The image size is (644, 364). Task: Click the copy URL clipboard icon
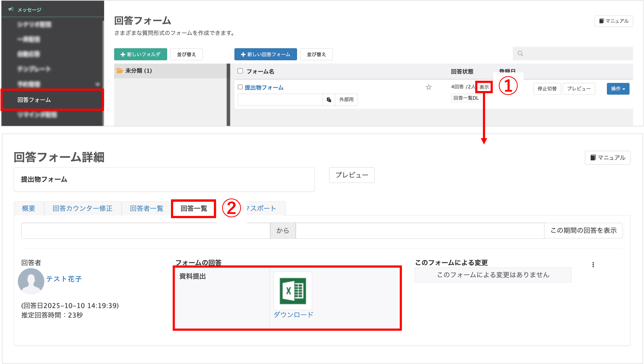(x=329, y=100)
